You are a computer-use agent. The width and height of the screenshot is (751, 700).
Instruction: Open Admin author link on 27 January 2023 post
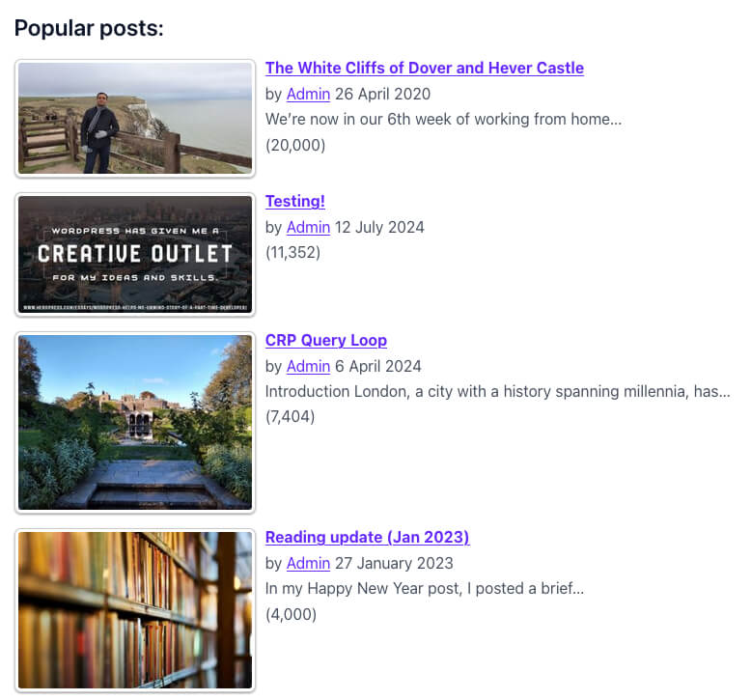308,563
